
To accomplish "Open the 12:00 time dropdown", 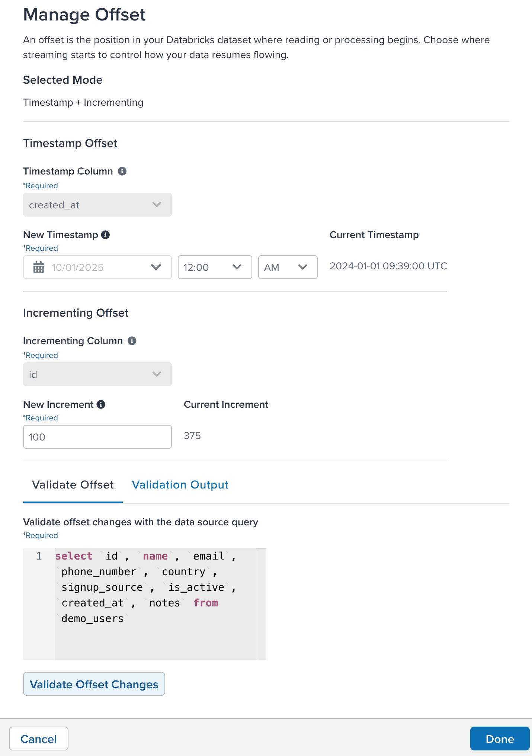I will pos(215,267).
